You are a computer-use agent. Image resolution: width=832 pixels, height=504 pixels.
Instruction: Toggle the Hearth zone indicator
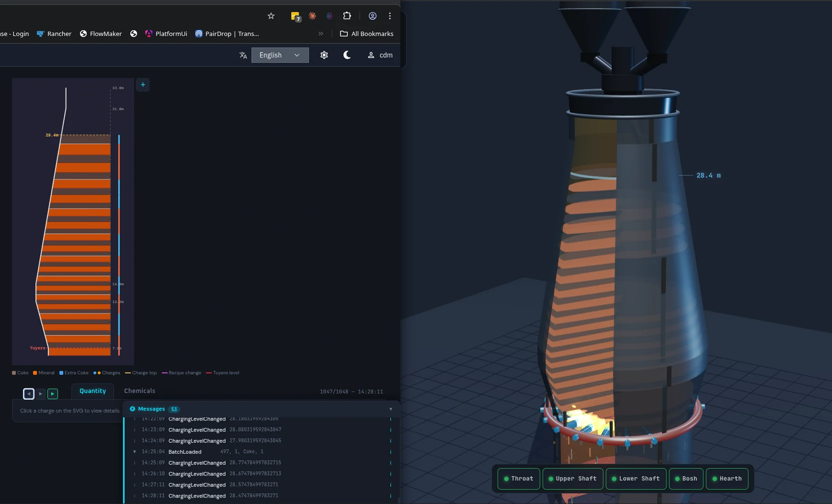click(727, 478)
